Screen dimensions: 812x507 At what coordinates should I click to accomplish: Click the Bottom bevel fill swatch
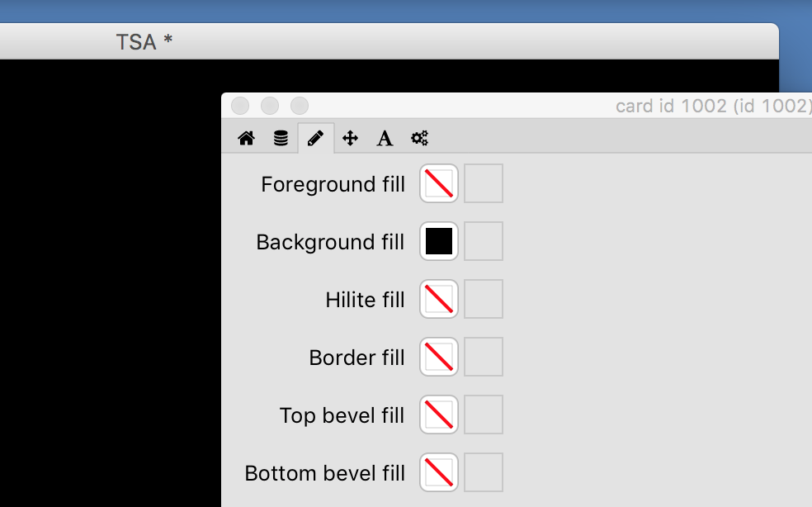pos(439,472)
